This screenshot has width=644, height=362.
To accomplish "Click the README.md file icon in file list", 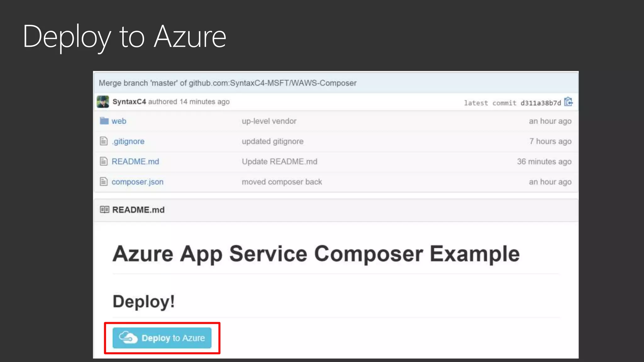I will click(103, 162).
